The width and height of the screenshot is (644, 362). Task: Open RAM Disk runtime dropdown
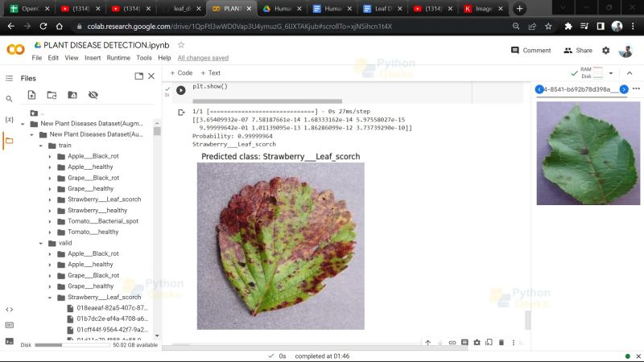pyautogui.click(x=611, y=73)
